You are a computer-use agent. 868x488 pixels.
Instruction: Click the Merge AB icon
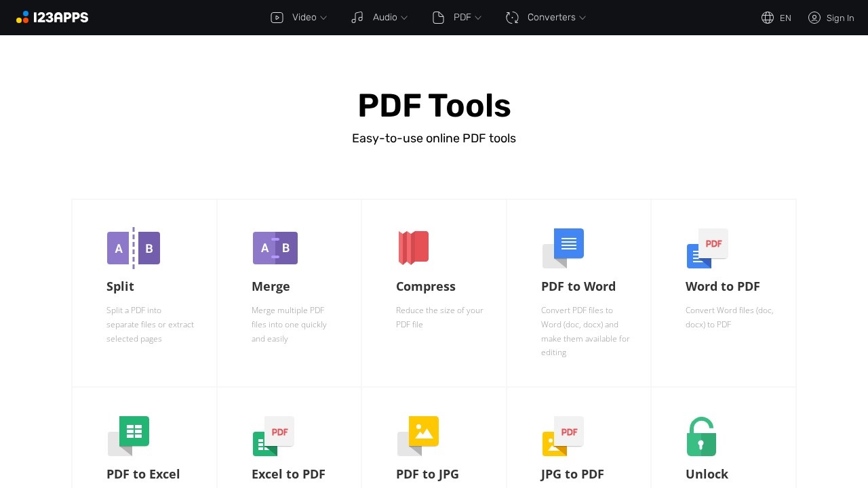tap(275, 248)
